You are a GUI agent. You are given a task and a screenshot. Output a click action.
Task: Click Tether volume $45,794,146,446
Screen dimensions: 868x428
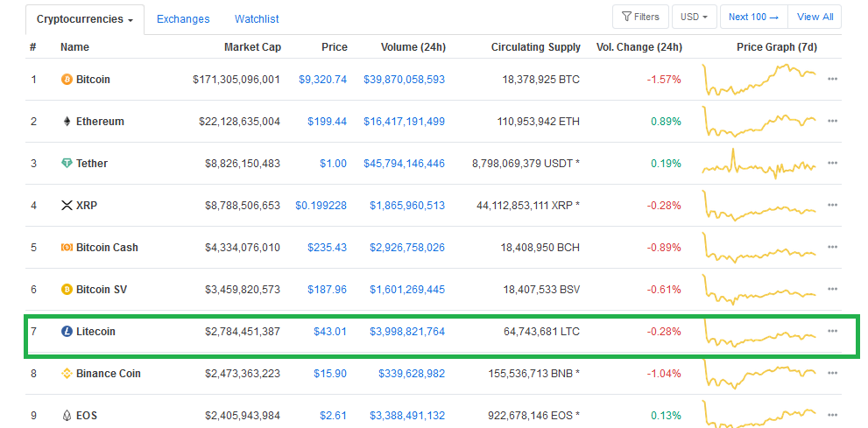pos(404,164)
